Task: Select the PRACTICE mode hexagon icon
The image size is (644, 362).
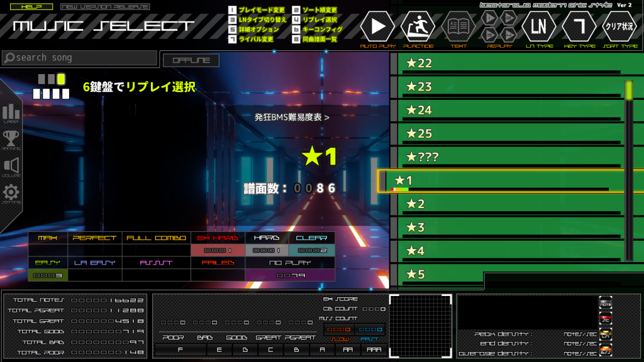Action: pos(416,25)
